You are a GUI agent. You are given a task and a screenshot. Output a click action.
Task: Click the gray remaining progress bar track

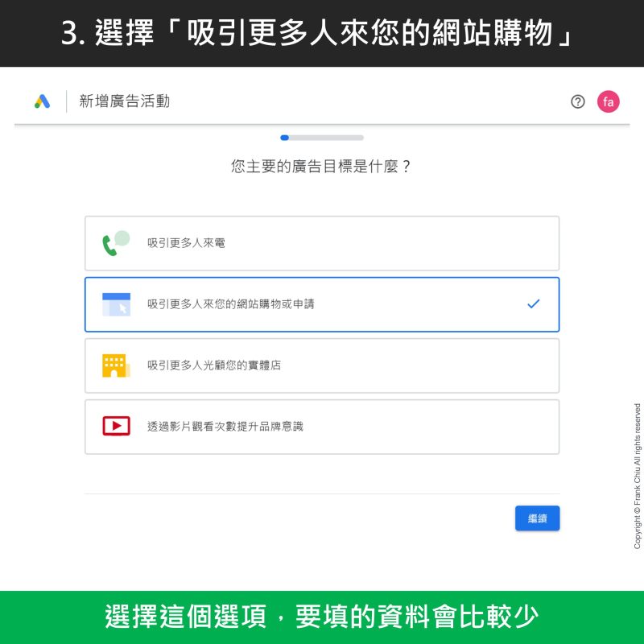click(x=326, y=138)
